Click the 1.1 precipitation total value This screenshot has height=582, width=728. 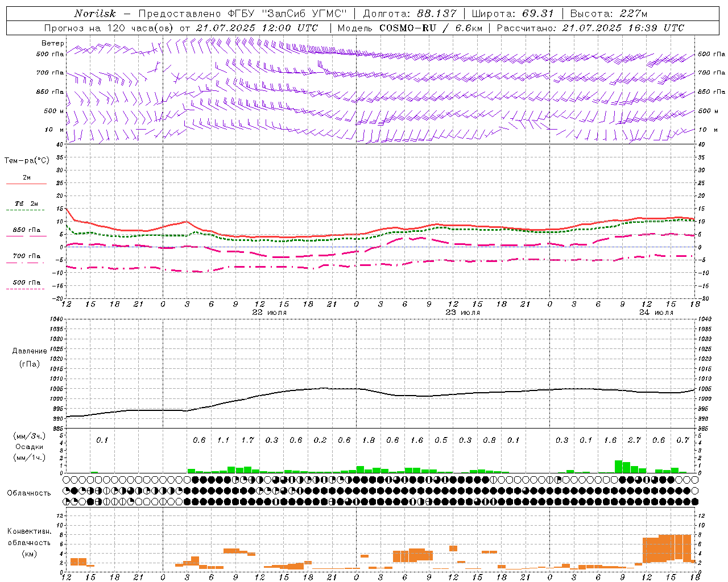coord(223,440)
